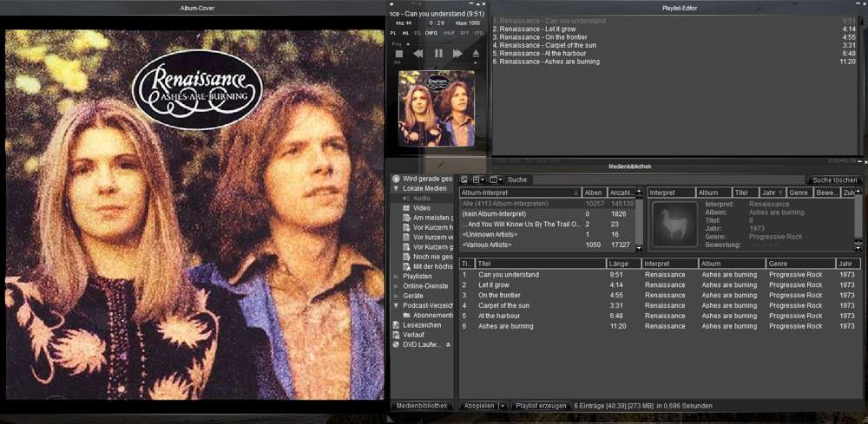Click the Eject open file icon
This screenshot has width=868, height=424.
pyautogui.click(x=476, y=54)
